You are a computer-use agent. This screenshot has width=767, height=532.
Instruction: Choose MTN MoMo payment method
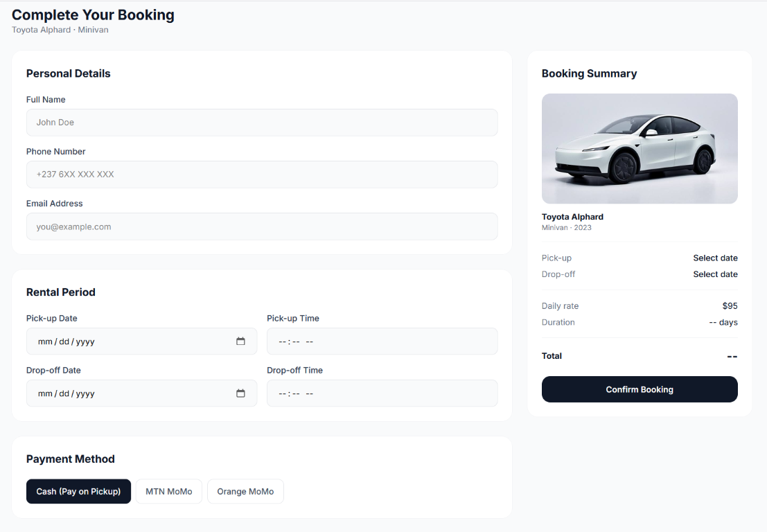click(169, 491)
